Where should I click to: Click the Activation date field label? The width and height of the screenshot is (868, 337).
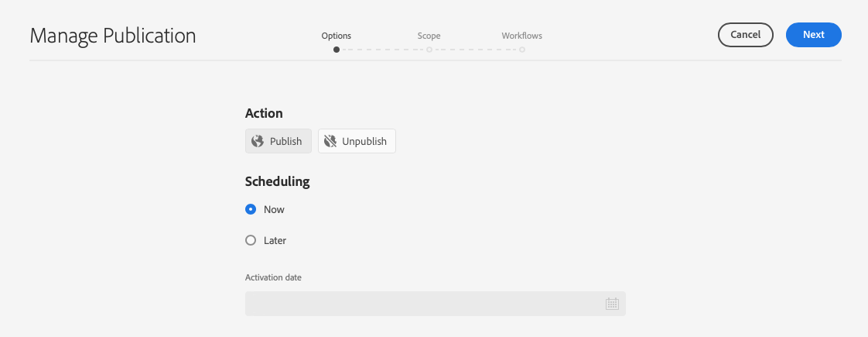(273, 277)
